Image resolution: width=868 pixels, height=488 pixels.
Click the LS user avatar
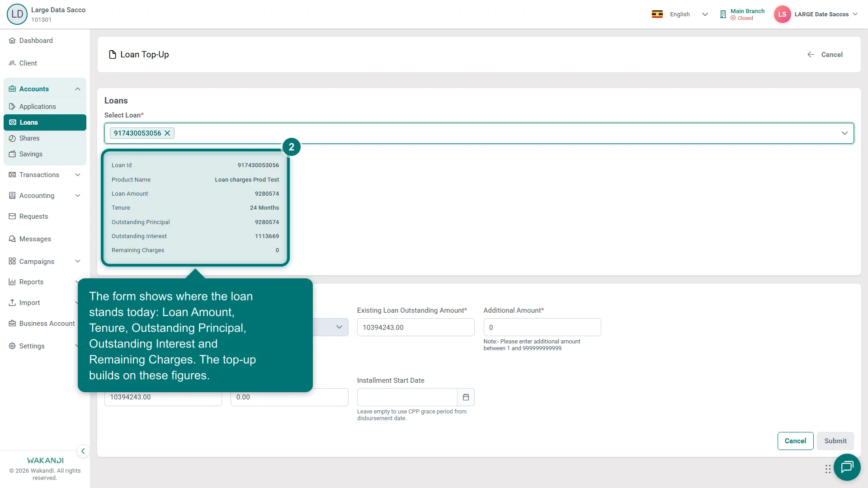coord(782,14)
